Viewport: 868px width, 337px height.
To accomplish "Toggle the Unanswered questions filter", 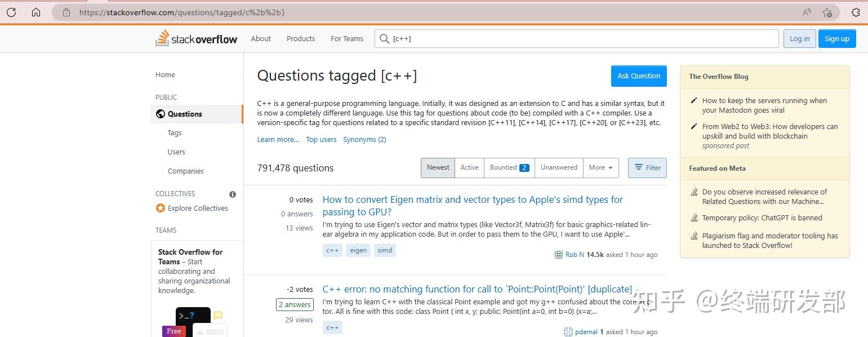I will tap(558, 167).
